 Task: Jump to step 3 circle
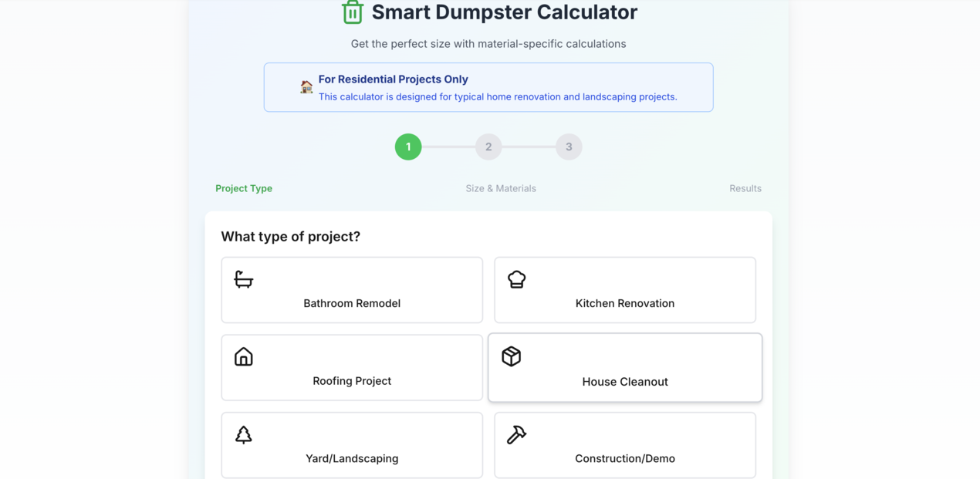569,147
